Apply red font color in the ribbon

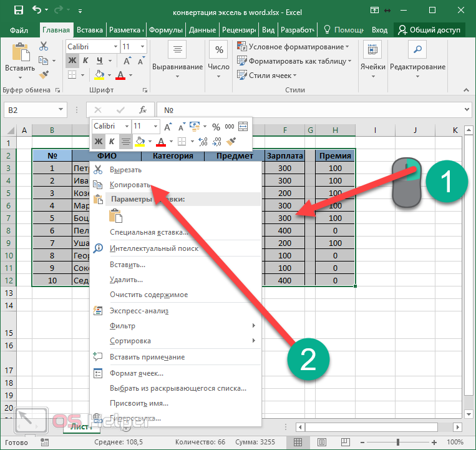tap(120, 75)
